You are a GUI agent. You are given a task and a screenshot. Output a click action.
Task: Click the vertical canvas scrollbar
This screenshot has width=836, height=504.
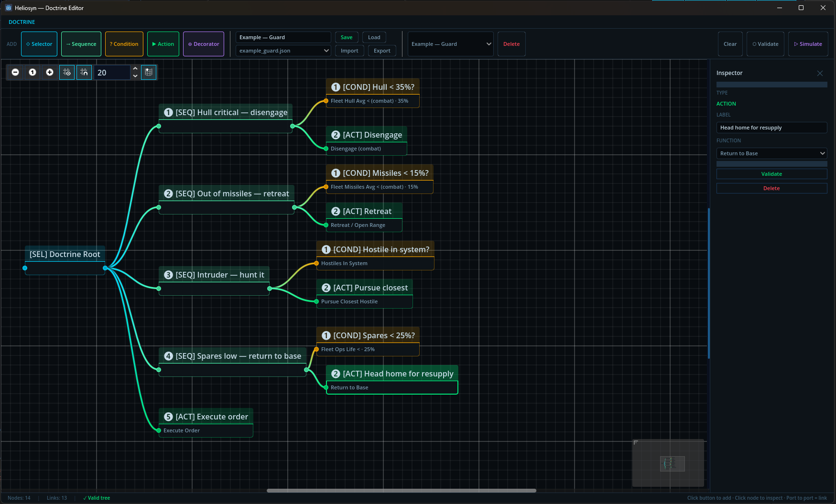point(708,283)
